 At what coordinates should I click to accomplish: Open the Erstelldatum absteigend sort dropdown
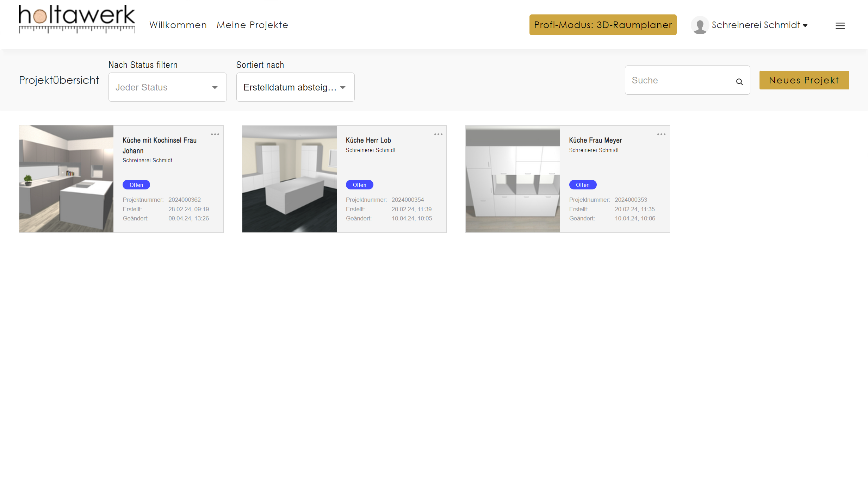pos(295,87)
